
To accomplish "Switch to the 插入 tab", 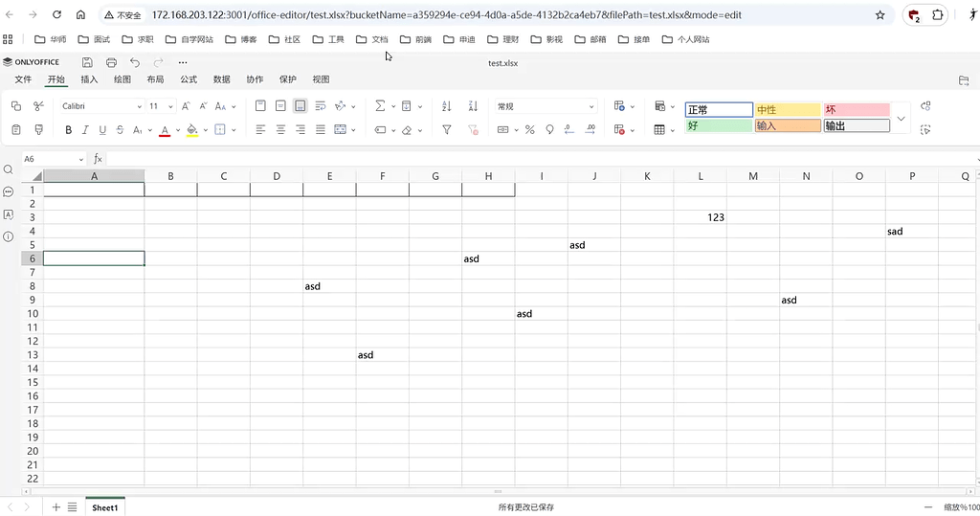I will (89, 79).
